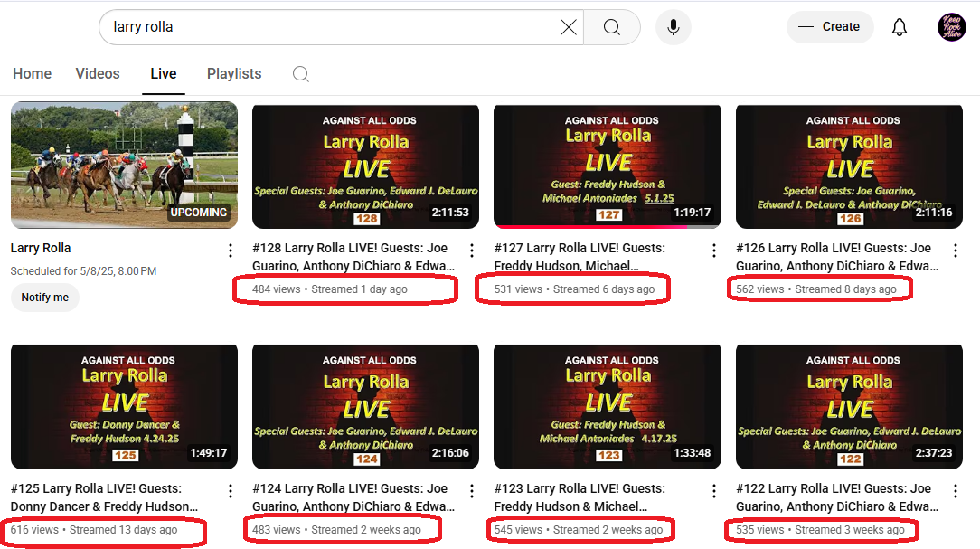Play video #123 thumbnail
The width and height of the screenshot is (980, 549).
pyautogui.click(x=608, y=406)
